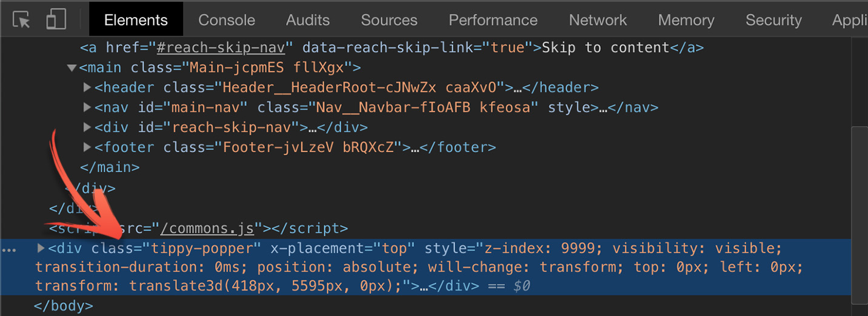Open the Security tab

click(x=773, y=20)
